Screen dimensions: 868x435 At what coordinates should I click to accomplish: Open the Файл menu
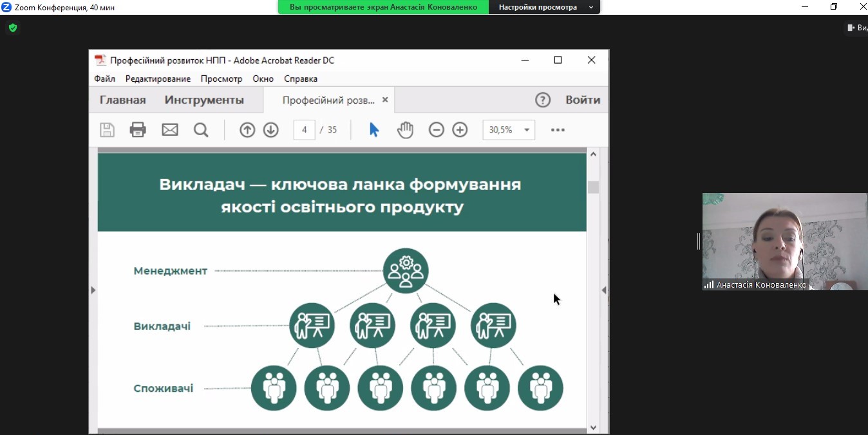point(104,79)
